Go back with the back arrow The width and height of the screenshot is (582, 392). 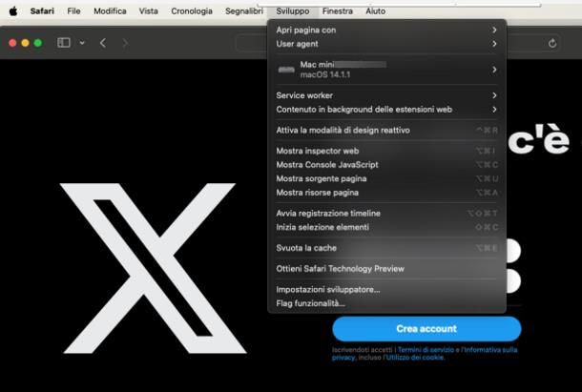103,43
